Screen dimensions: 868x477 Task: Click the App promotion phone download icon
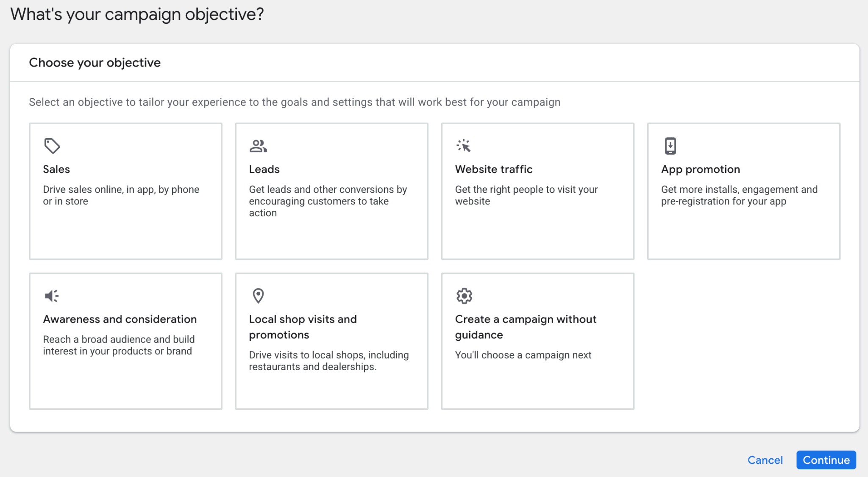[670, 146]
